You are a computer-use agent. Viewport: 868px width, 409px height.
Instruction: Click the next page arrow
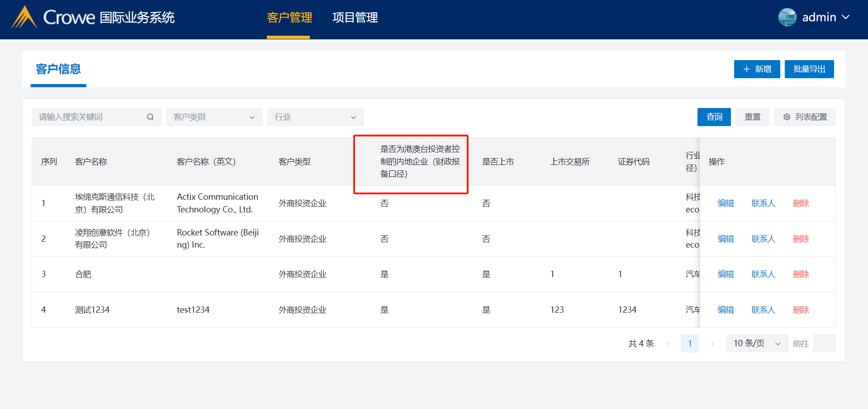point(712,344)
